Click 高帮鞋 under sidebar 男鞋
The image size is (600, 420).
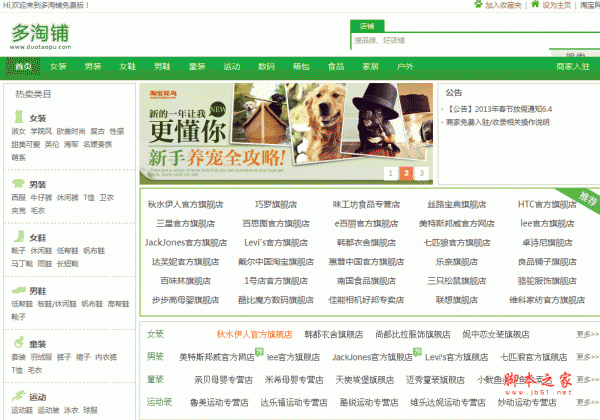(x=118, y=304)
